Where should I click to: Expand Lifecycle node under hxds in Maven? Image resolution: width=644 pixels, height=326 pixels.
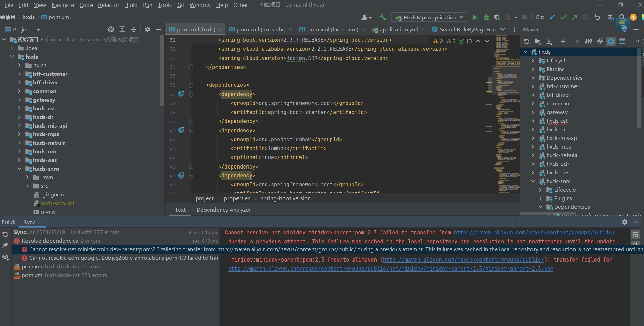pos(533,61)
